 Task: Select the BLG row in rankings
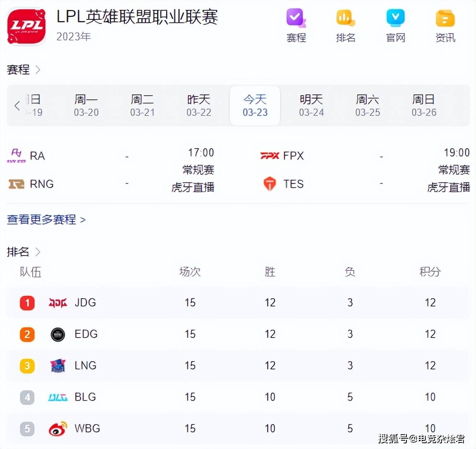pos(238,397)
